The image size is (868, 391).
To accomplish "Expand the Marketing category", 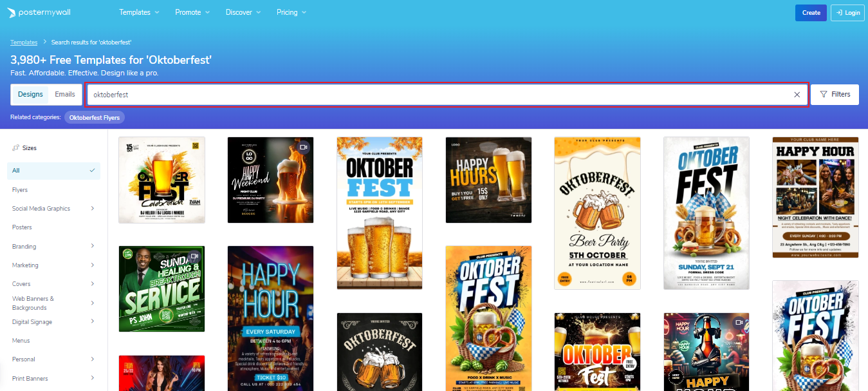I will [x=92, y=265].
